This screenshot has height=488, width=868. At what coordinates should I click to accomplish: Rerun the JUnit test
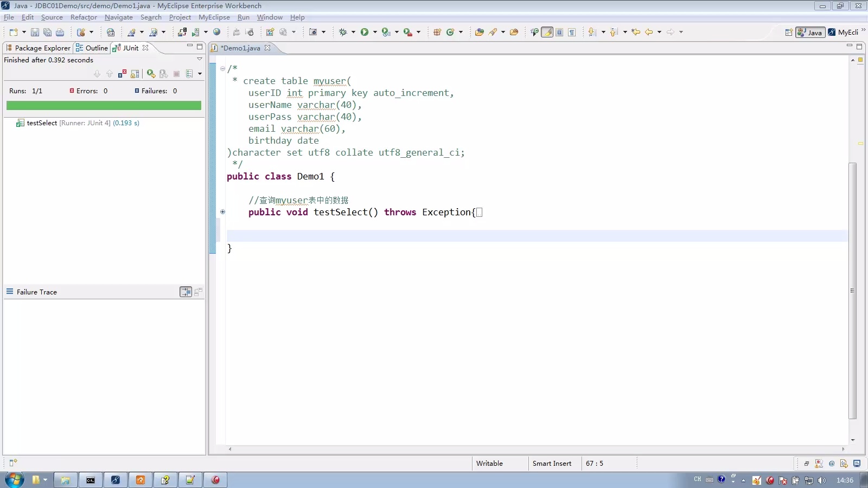pyautogui.click(x=151, y=74)
